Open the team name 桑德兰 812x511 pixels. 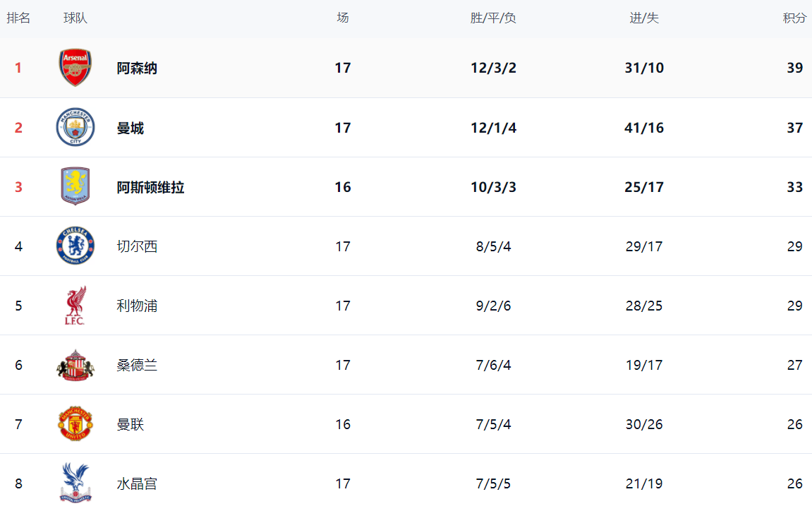pyautogui.click(x=137, y=365)
